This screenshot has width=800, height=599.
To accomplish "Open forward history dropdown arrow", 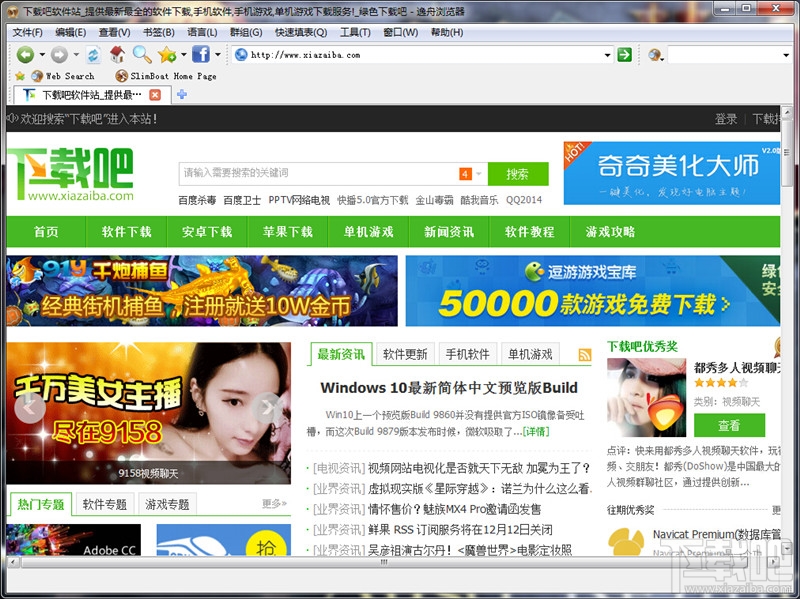I will point(76,55).
